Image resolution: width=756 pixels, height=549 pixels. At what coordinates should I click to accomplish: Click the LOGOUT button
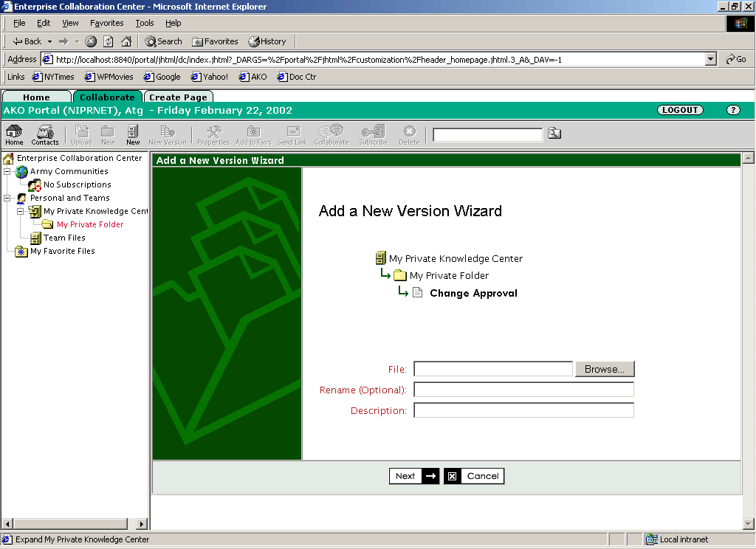(x=679, y=110)
